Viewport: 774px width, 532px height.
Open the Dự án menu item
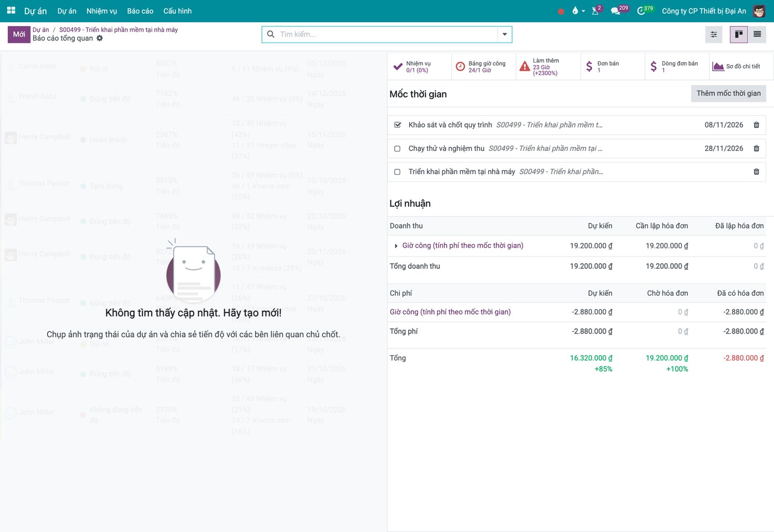pyautogui.click(x=67, y=11)
